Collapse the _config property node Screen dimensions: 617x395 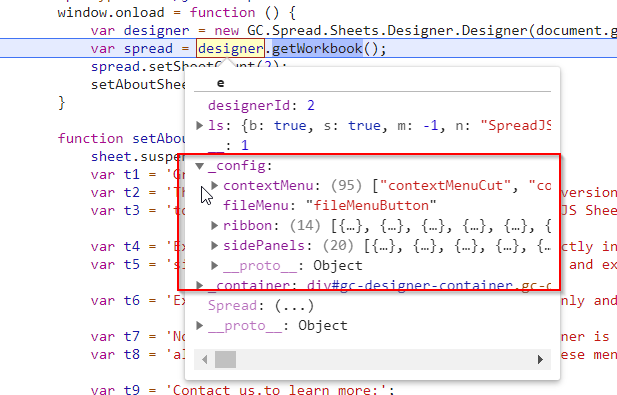pyautogui.click(x=200, y=166)
